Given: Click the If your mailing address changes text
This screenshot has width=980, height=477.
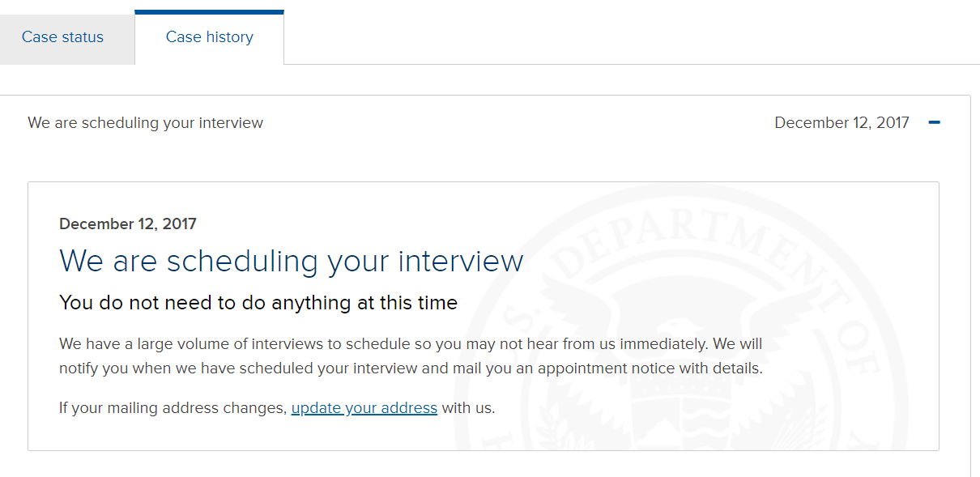Looking at the screenshot, I should pyautogui.click(x=173, y=407).
